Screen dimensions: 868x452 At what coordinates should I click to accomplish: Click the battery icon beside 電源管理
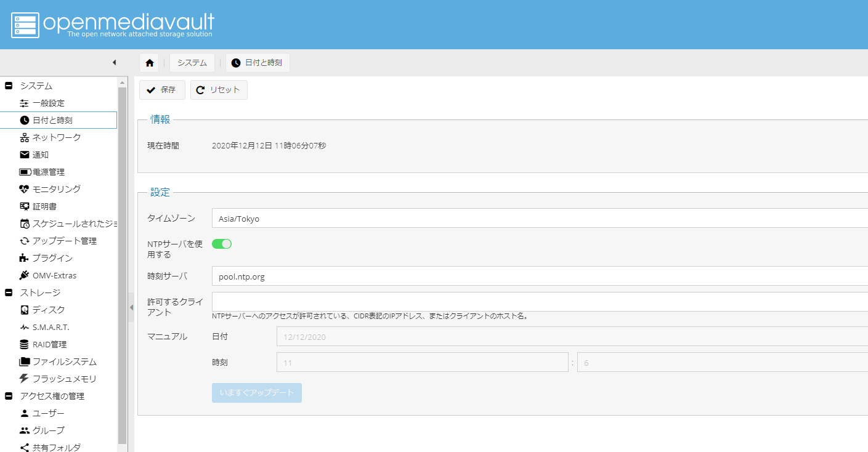point(25,172)
